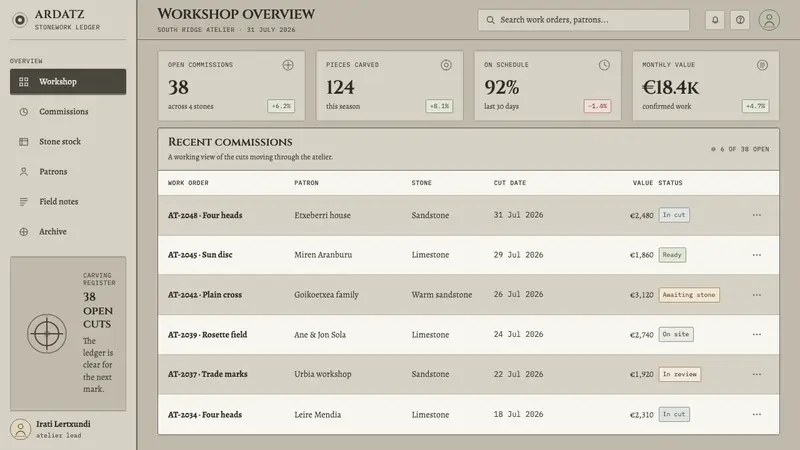Screen dimensions: 800x450
Task: Open notifications bell
Action: (715, 20)
